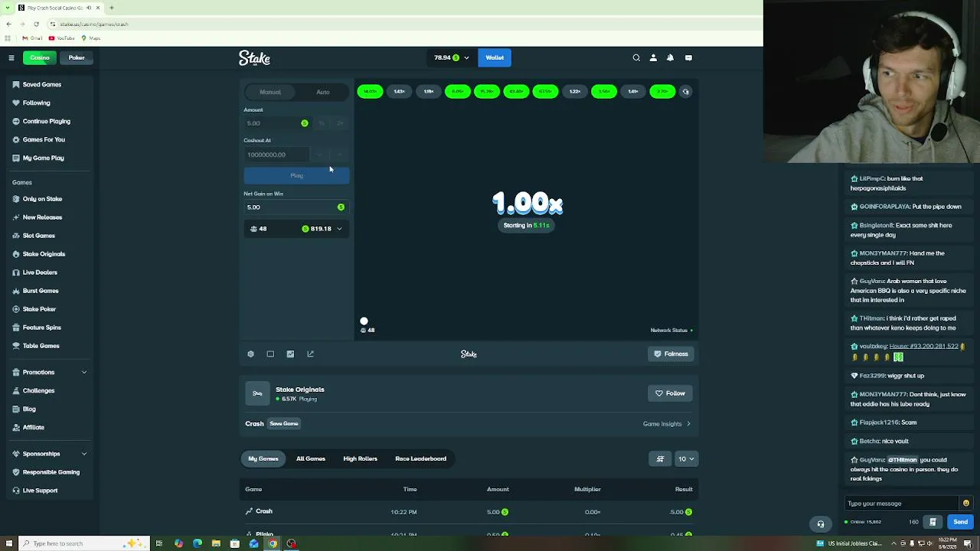Open Continue Playing in sidebar
Screen dimensions: 980x551
point(46,121)
